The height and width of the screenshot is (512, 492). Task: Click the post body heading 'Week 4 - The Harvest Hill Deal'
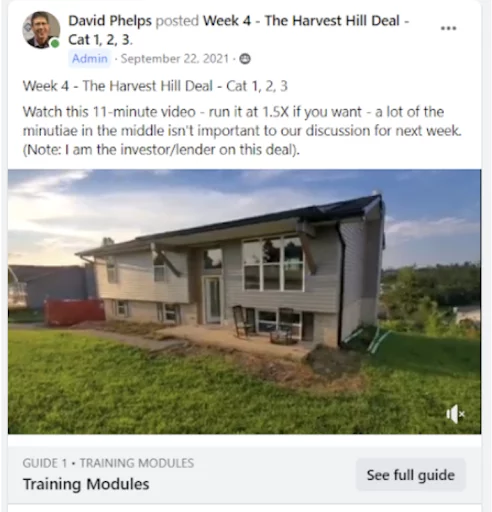point(118,86)
